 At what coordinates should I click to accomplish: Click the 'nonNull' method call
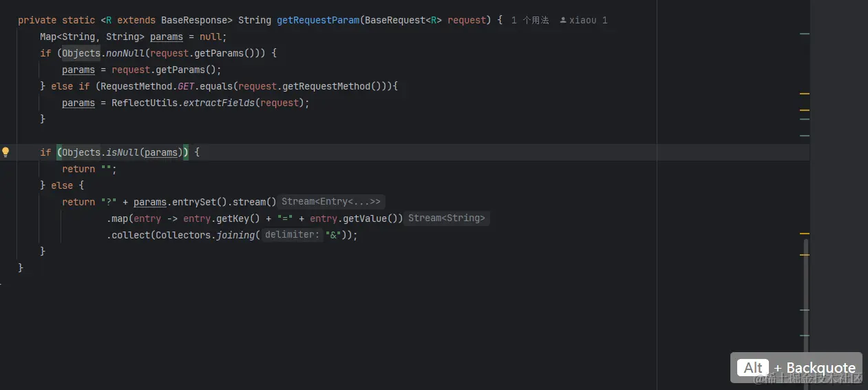(x=125, y=53)
